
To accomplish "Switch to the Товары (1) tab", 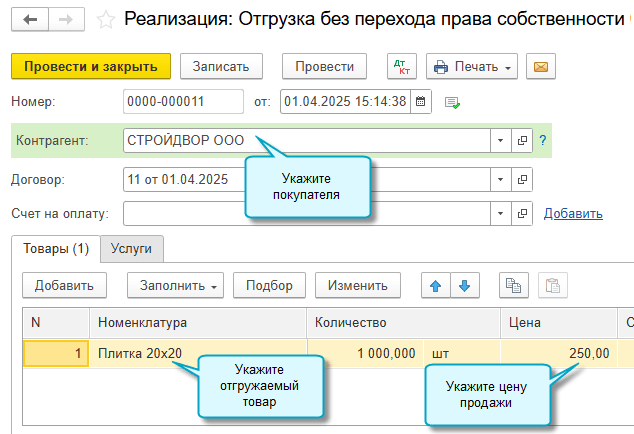I will (56, 248).
